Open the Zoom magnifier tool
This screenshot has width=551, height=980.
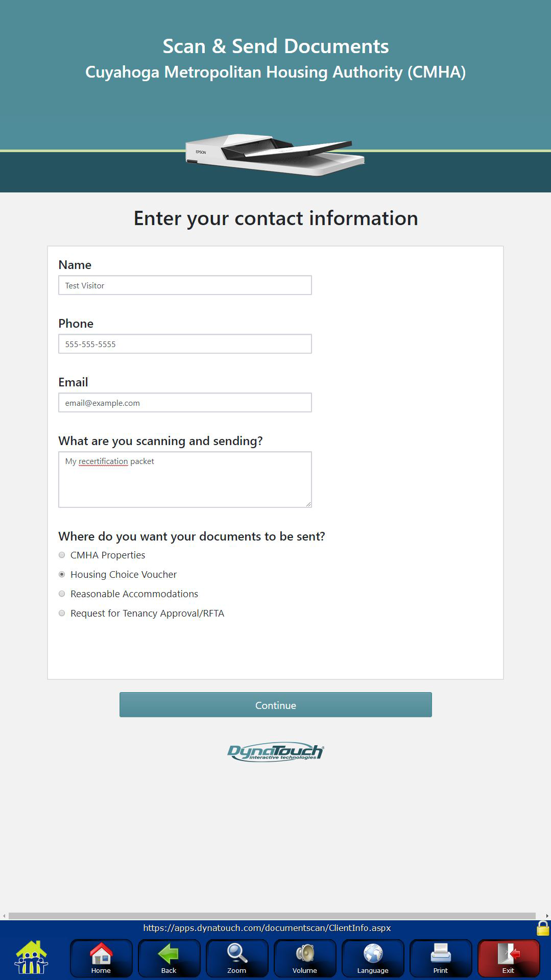[236, 958]
